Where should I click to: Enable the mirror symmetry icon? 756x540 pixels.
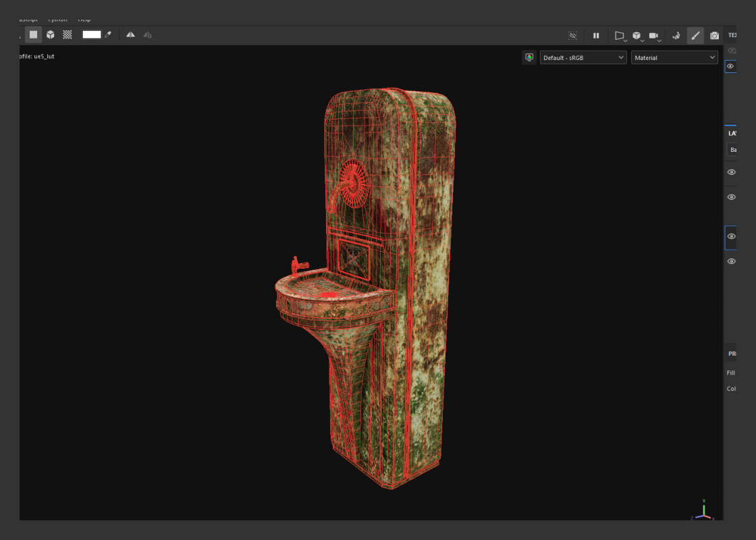[x=130, y=34]
